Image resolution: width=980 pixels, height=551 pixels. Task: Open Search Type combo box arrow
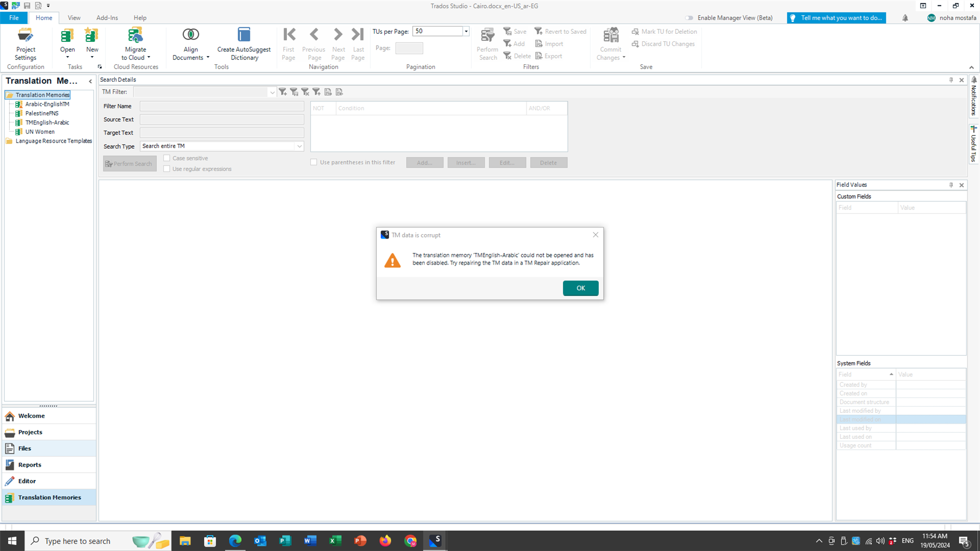point(299,146)
